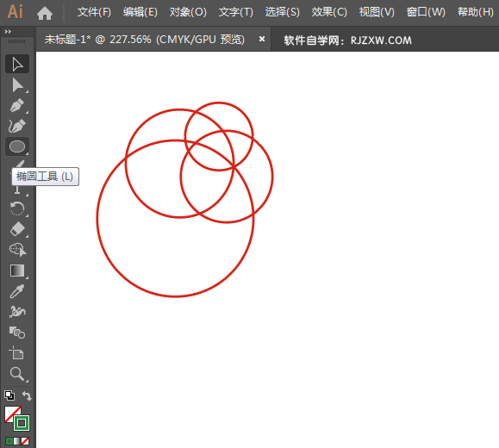Select the Zoom magnifier tool
Screen dimensions: 499x448
17,374
